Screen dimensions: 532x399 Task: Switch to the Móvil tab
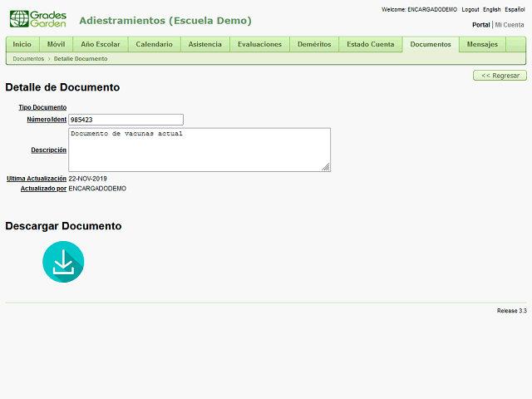[x=56, y=44]
